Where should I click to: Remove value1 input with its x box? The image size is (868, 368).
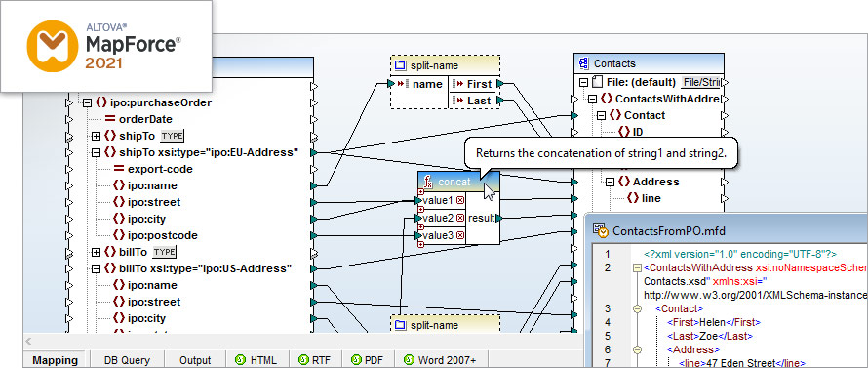460,200
